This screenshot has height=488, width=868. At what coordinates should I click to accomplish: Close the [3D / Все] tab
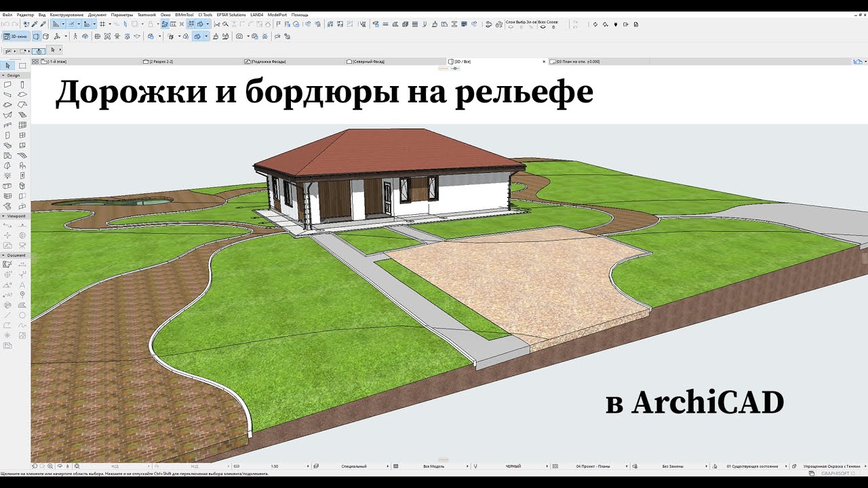tap(544, 61)
